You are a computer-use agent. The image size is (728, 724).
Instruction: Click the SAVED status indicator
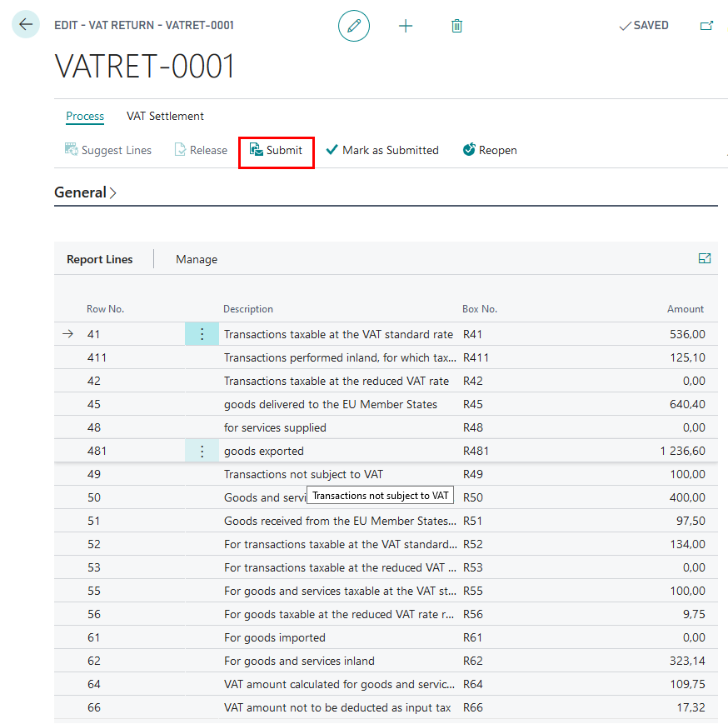click(x=644, y=26)
